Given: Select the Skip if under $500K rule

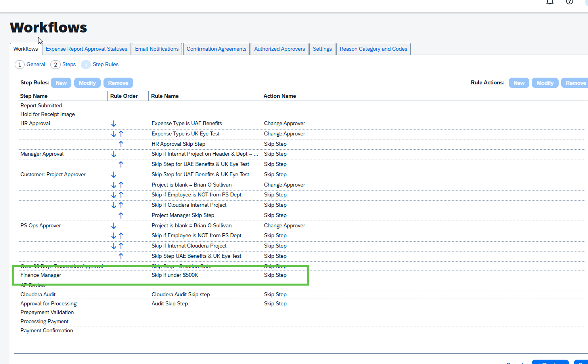Looking at the screenshot, I should tap(175, 275).
